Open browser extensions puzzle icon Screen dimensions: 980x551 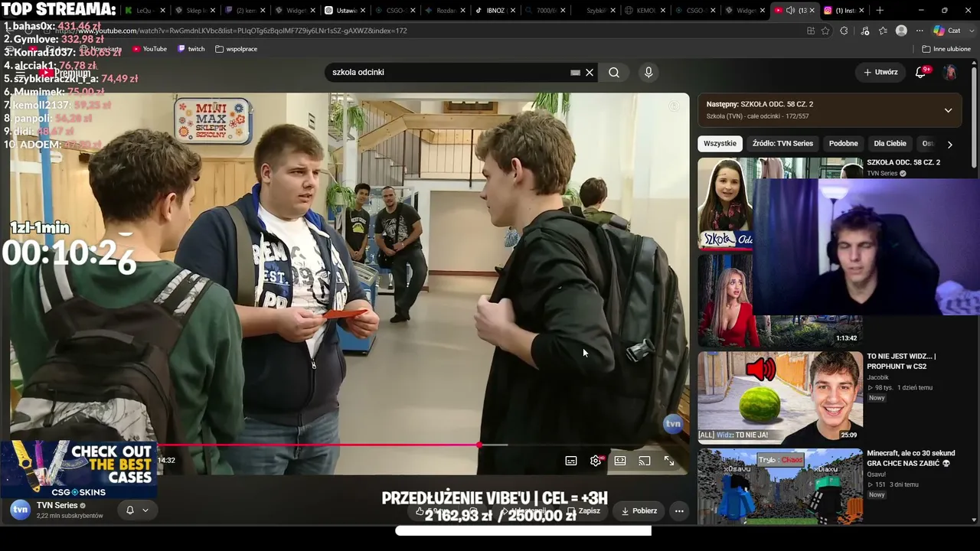click(x=844, y=31)
